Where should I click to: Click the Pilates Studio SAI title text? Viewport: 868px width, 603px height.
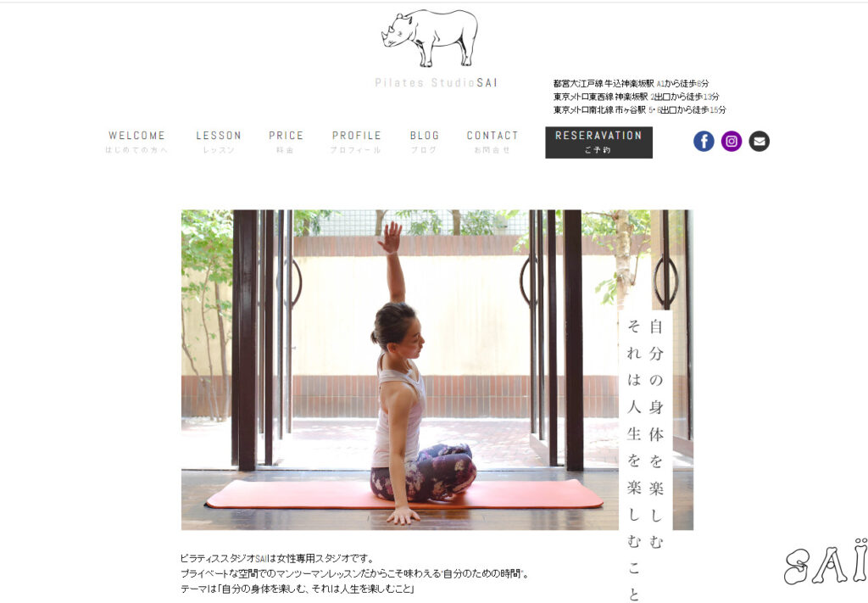437,82
